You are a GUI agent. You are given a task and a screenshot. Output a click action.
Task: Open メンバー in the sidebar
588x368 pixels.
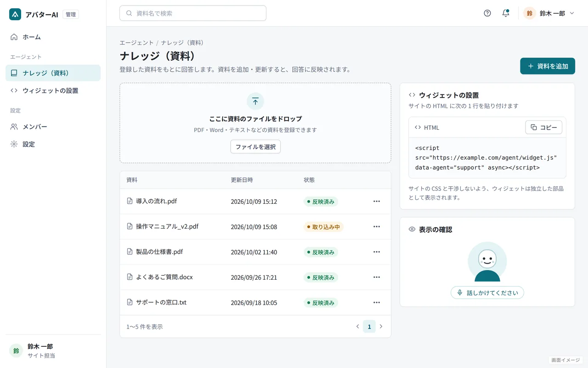pyautogui.click(x=53, y=126)
